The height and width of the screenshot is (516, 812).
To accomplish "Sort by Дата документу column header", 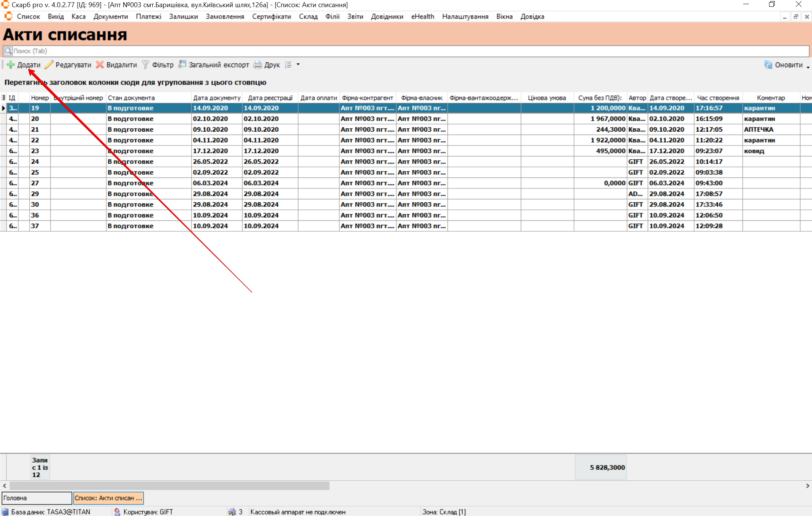I will 217,98.
